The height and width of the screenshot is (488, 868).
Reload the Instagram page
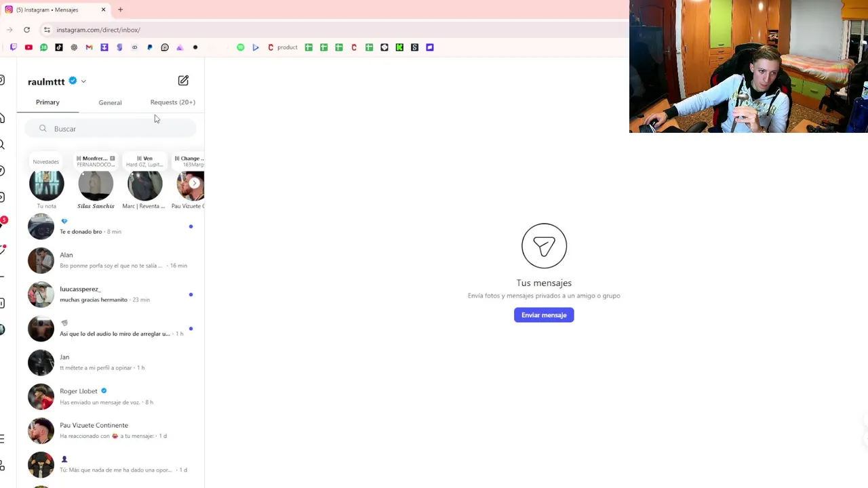coord(26,30)
